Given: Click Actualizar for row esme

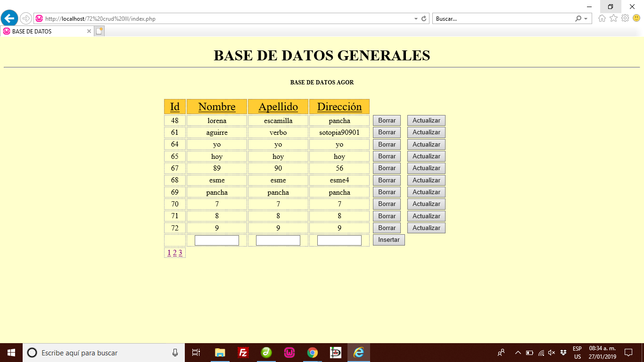Looking at the screenshot, I should (426, 181).
